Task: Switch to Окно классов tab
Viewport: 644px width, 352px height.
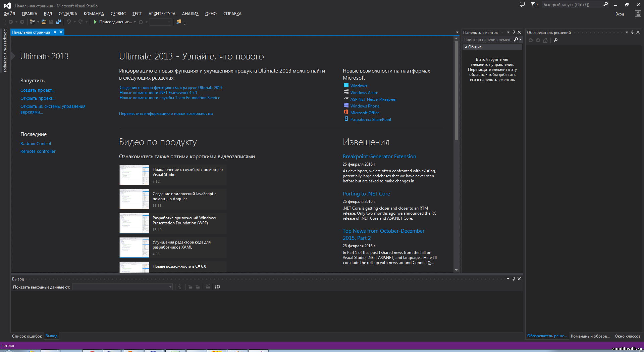Action: point(628,336)
